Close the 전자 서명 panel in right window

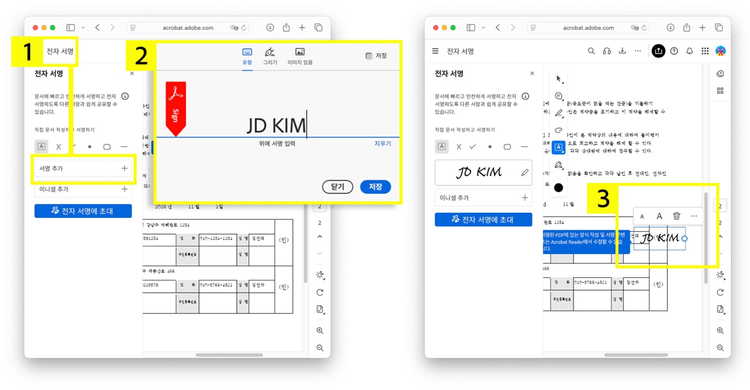[532, 74]
